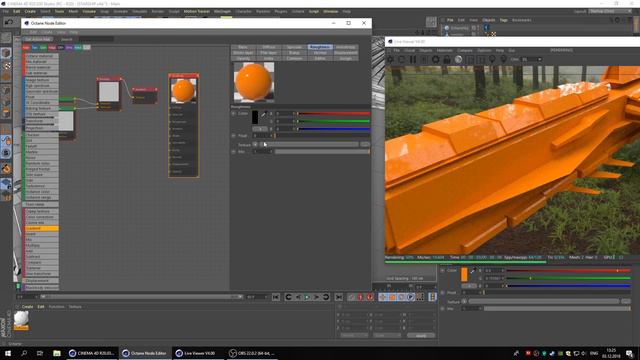Viewport: 640px width, 360px height.
Task: Toggle the lock resolution icon in Live Viewer
Action: [447, 60]
